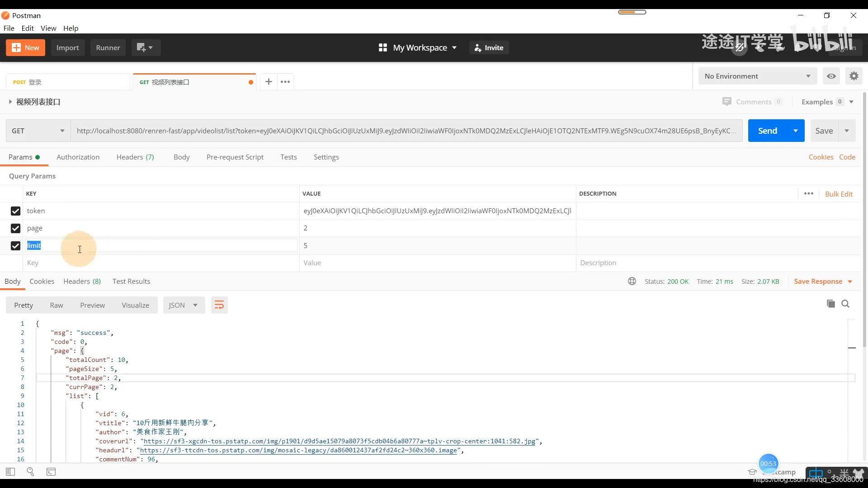Image resolution: width=868 pixels, height=488 pixels.
Task: Open the JSON format dropdown
Action: click(184, 305)
